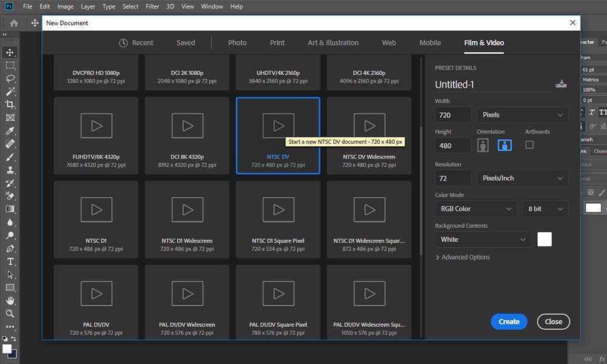Image resolution: width=607 pixels, height=364 pixels.
Task: Switch to the Art & Illustration tab
Action: (x=333, y=43)
